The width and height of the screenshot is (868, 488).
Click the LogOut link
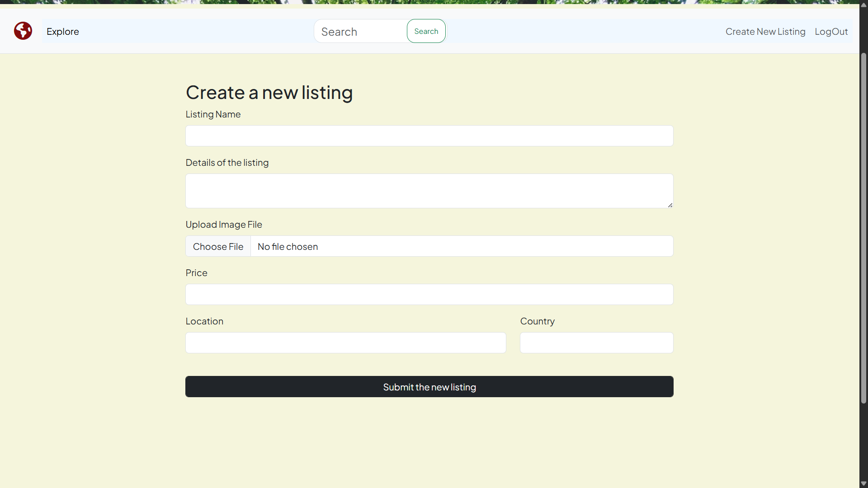point(831,32)
